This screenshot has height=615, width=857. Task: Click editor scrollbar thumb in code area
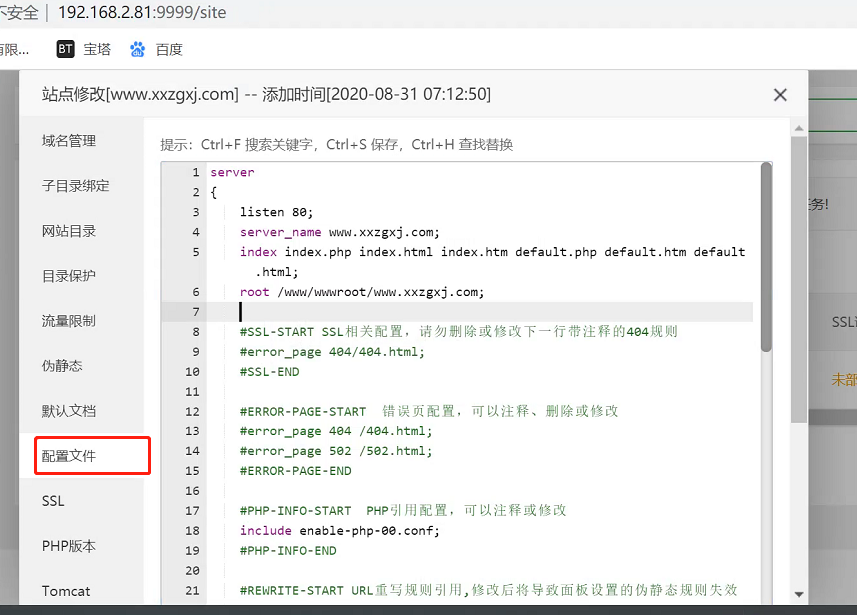pos(766,260)
